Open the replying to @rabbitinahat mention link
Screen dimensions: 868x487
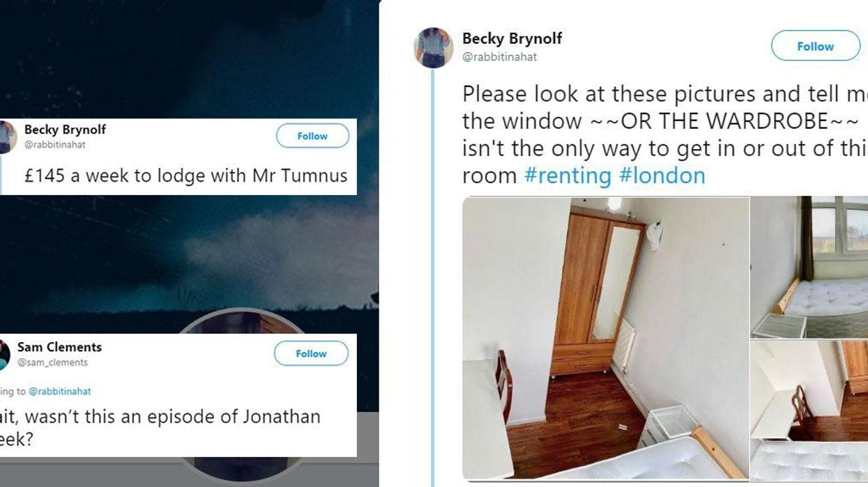click(59, 392)
